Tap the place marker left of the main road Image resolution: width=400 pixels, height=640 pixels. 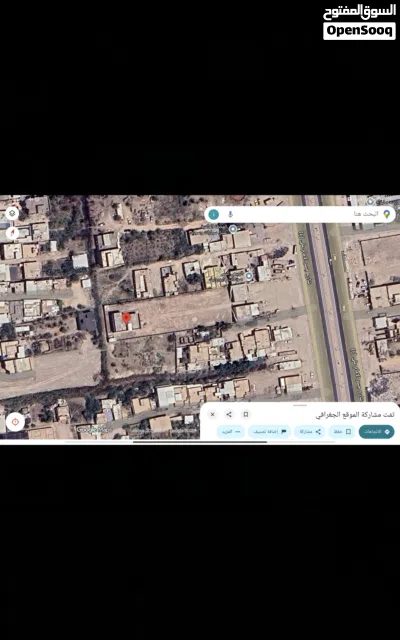pyautogui.click(x=249, y=276)
